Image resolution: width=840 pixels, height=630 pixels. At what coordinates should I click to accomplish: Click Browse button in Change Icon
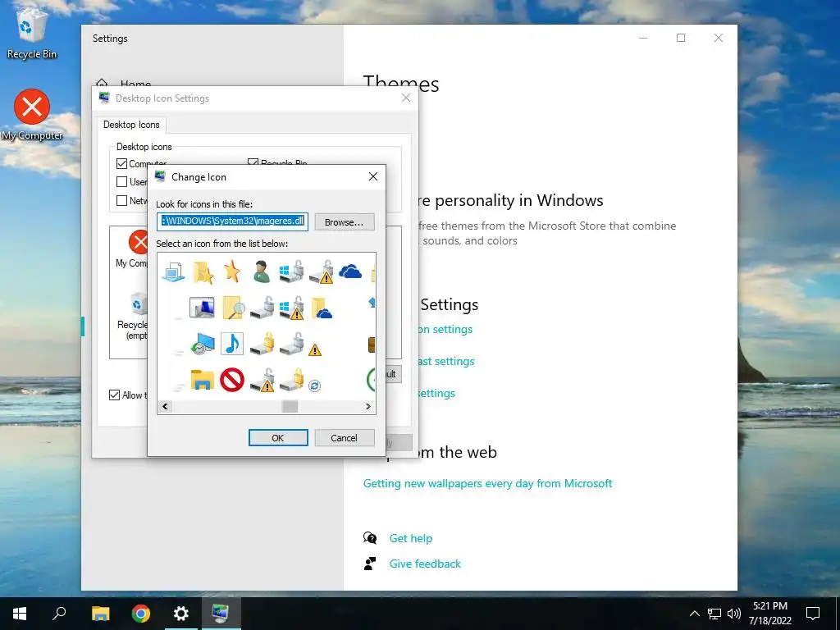[344, 221]
